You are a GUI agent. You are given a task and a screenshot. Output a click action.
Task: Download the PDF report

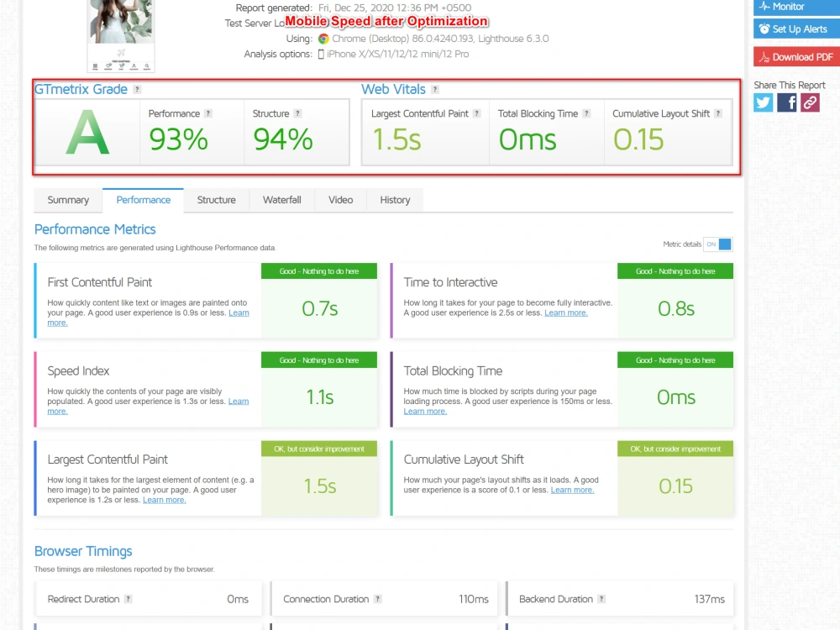point(796,57)
